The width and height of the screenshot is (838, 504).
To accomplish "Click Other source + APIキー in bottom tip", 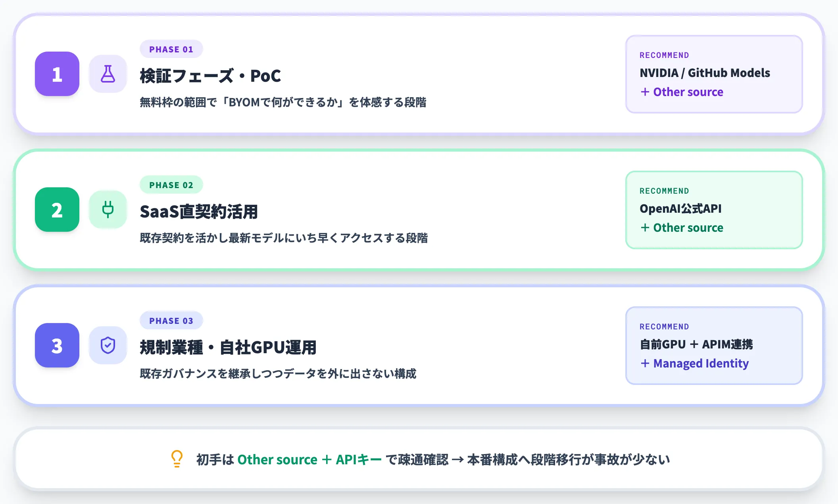I will (309, 460).
